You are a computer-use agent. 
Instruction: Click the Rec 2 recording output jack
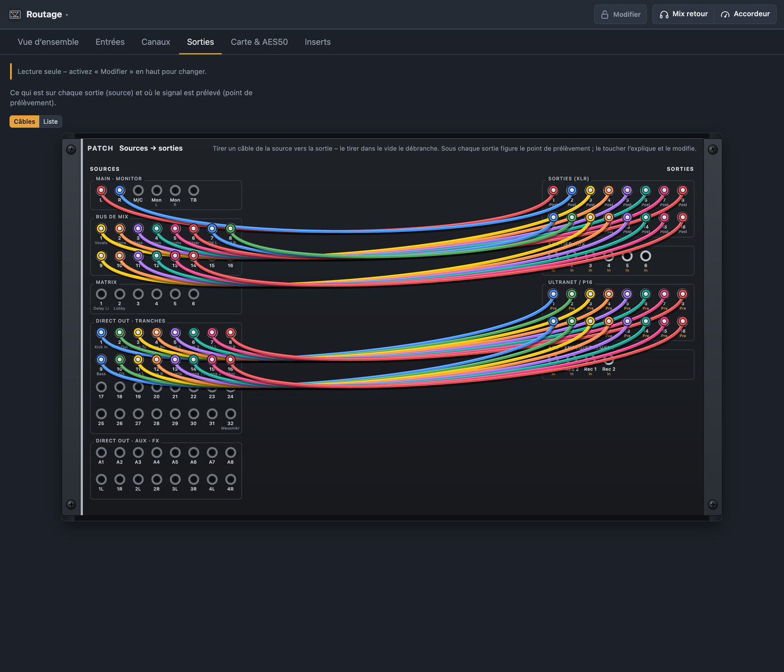click(x=609, y=360)
